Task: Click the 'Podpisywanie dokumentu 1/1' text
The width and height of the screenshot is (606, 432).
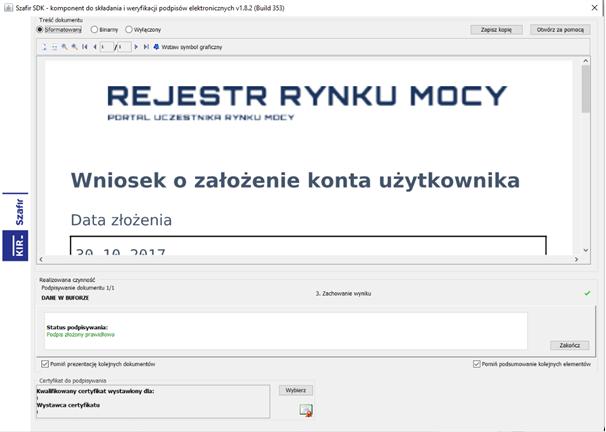Action: click(78, 288)
